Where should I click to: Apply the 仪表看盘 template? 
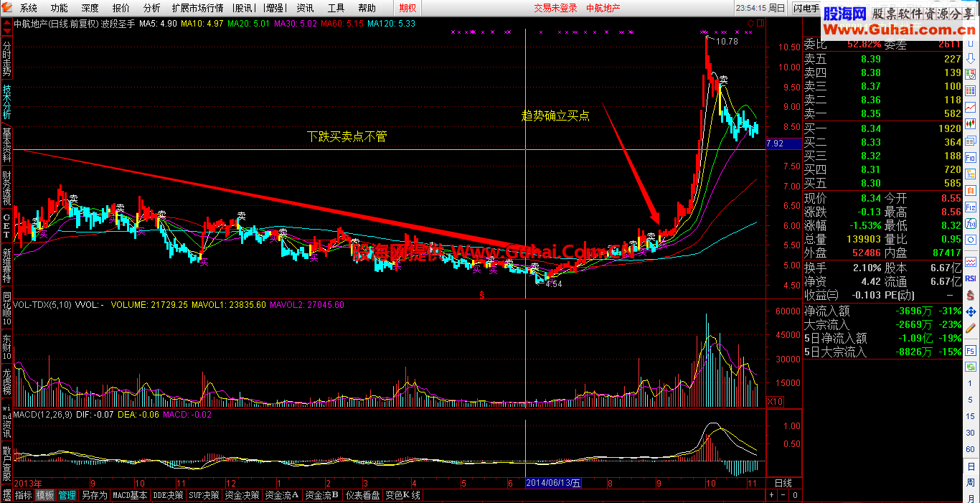tap(363, 495)
